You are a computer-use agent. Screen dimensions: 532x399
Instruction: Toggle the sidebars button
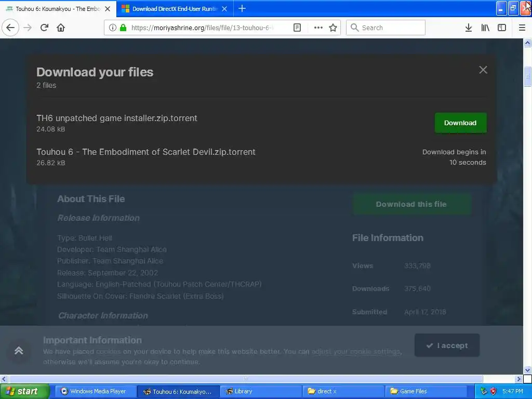[502, 28]
